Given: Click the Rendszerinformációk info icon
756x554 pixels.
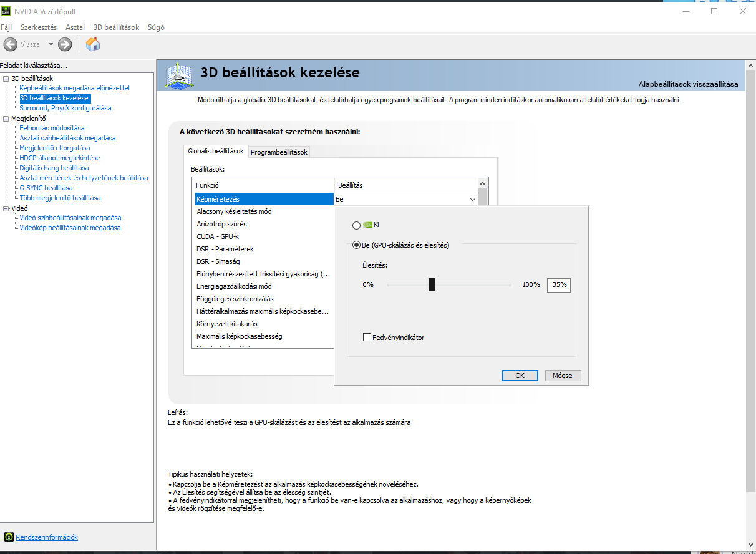Looking at the screenshot, I should pos(9,537).
